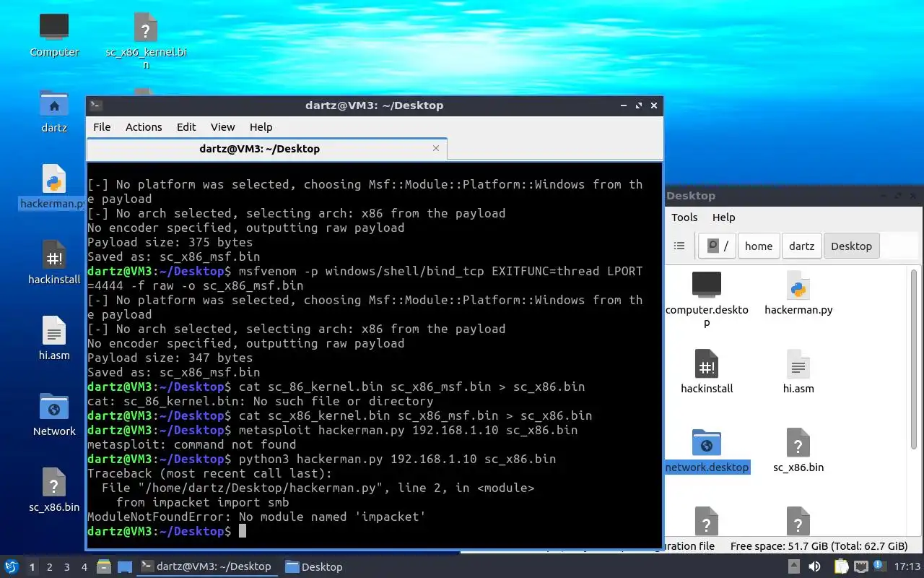Minimize the terminal window
Screen dimensions: 924x578
click(x=624, y=105)
